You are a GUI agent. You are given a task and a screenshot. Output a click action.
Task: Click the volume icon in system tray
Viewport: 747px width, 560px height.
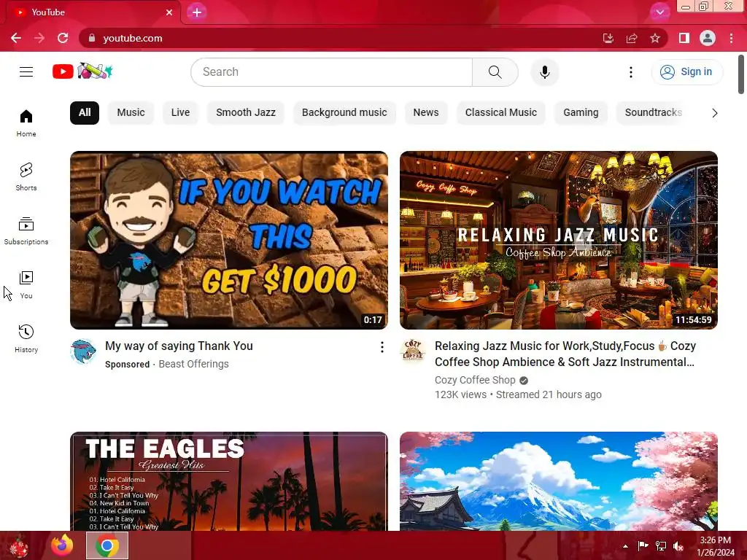tap(678, 546)
